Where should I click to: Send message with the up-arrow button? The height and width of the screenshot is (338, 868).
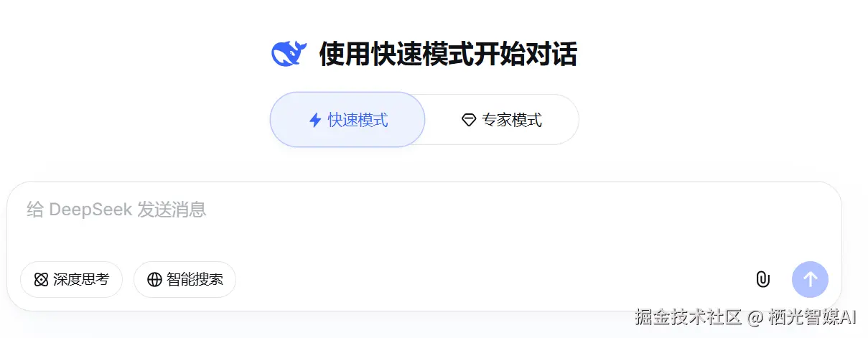(810, 279)
